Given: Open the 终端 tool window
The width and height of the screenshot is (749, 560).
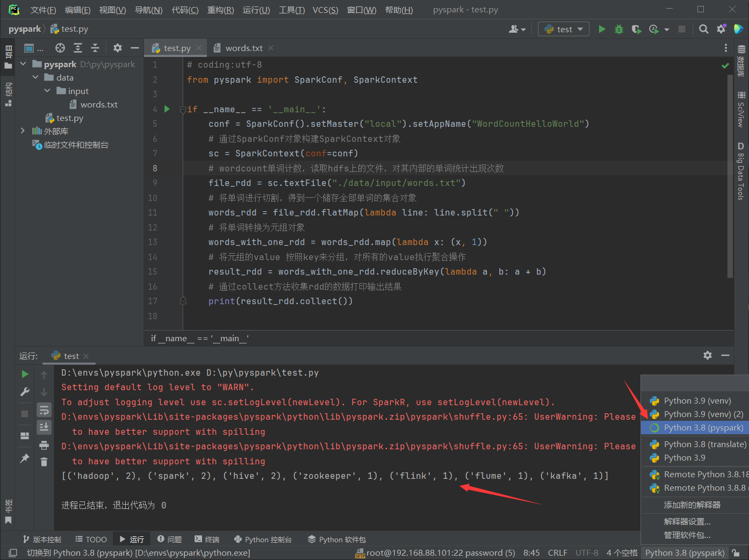Looking at the screenshot, I should point(207,539).
